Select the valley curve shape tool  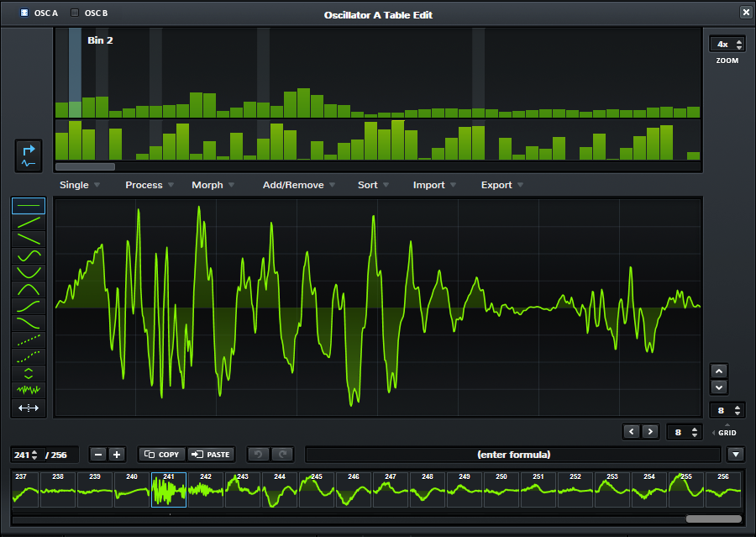pyautogui.click(x=29, y=272)
